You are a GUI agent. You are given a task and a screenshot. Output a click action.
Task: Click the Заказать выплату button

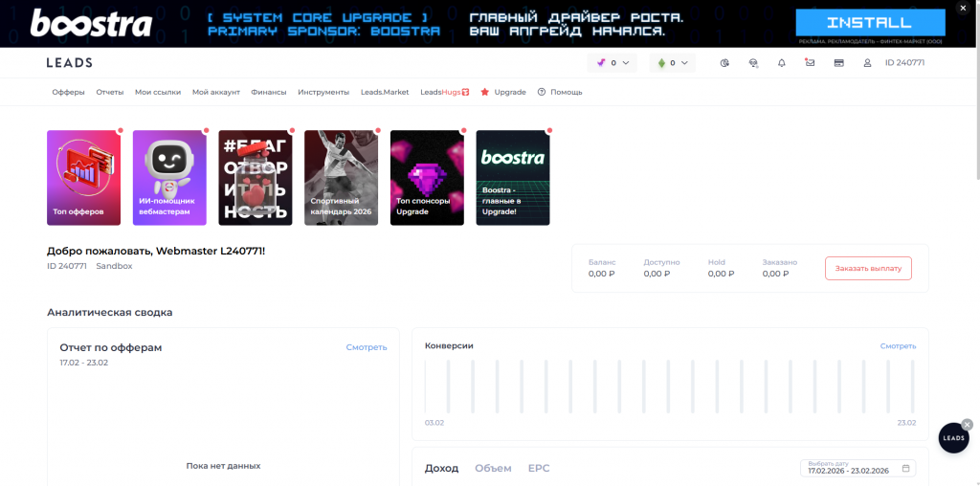(x=868, y=269)
